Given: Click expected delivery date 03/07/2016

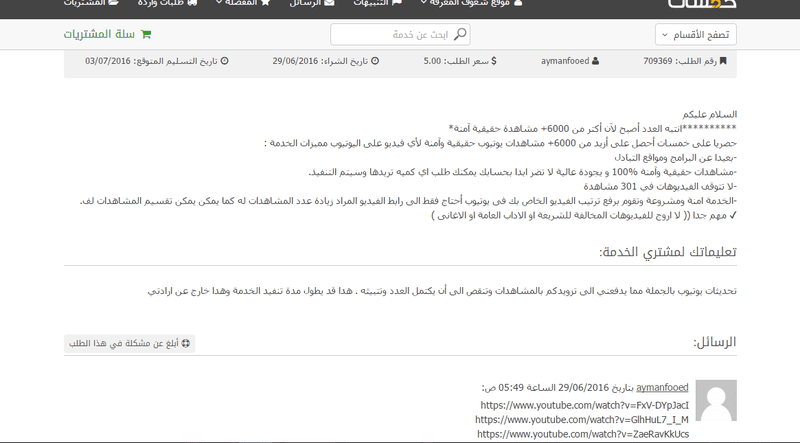Looking at the screenshot, I should tap(108, 61).
